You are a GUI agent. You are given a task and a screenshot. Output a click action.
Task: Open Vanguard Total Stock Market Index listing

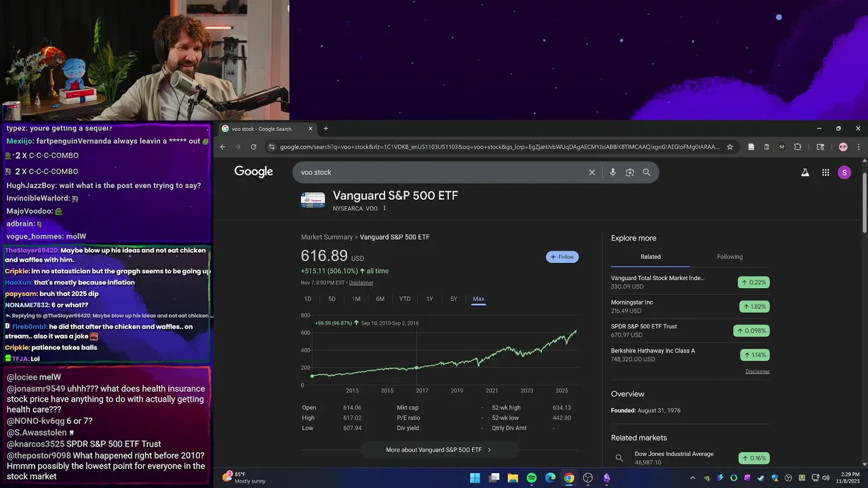tap(690, 282)
